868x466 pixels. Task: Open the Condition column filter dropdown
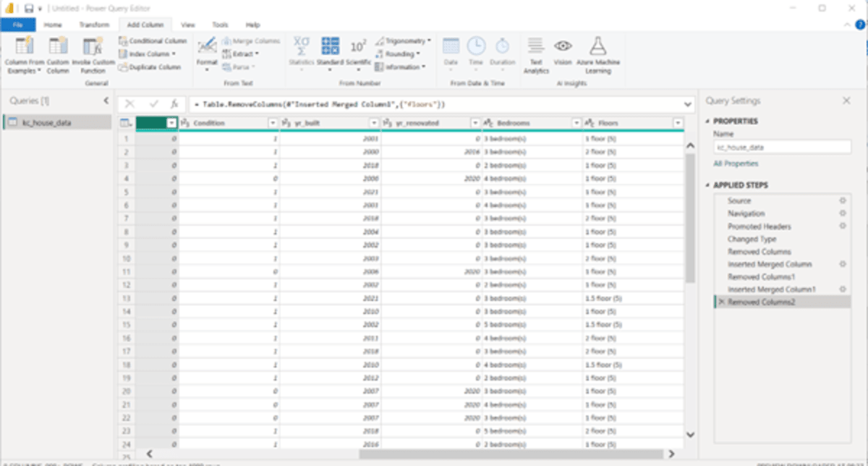click(272, 123)
